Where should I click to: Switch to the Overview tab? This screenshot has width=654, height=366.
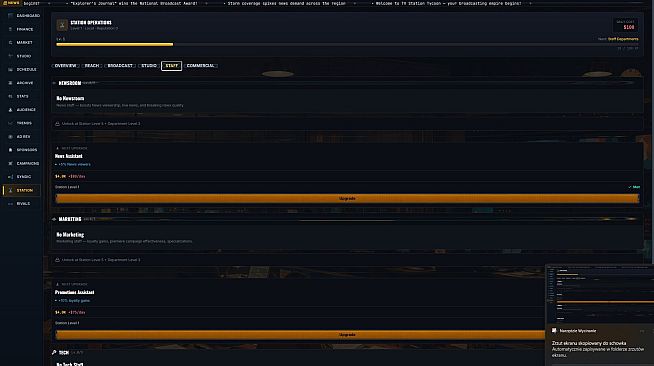pos(65,66)
